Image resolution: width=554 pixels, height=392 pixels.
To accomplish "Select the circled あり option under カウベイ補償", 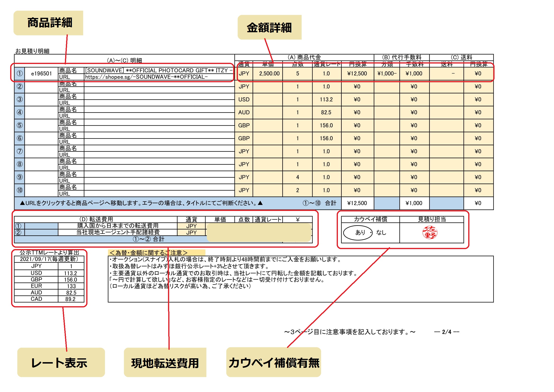I will (x=358, y=233).
